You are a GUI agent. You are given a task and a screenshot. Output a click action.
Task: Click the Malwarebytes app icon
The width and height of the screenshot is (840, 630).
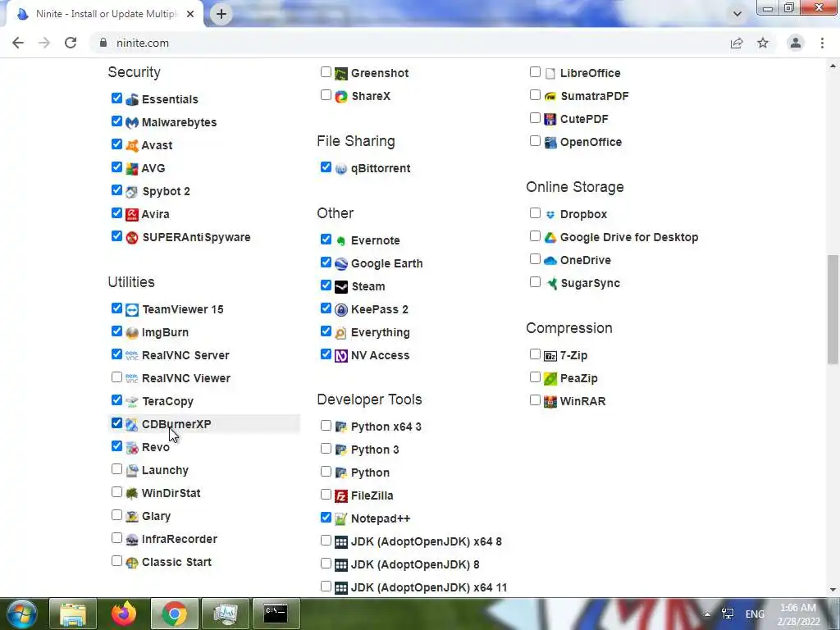tap(132, 123)
